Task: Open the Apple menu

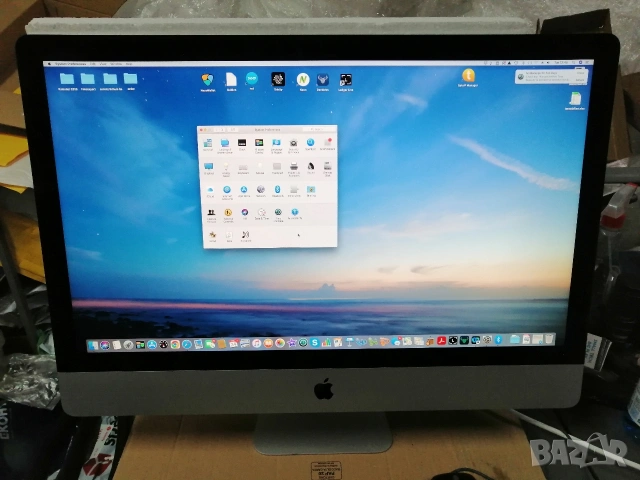Action: click(50, 64)
